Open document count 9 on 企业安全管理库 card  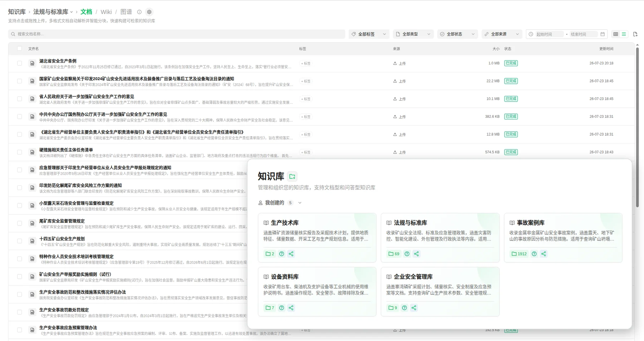click(x=393, y=308)
